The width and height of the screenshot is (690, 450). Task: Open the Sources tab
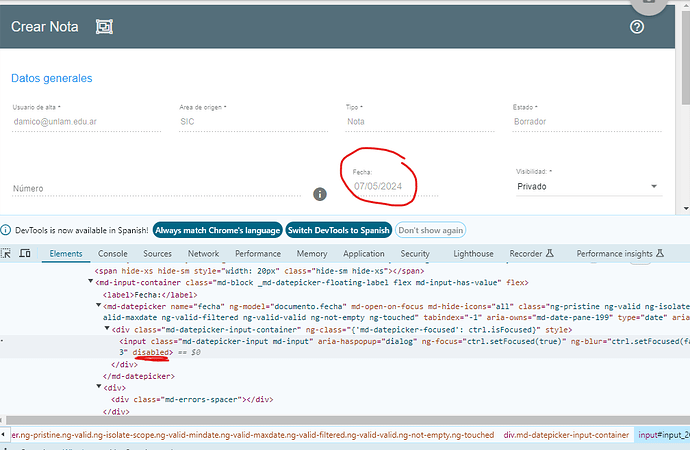157,254
